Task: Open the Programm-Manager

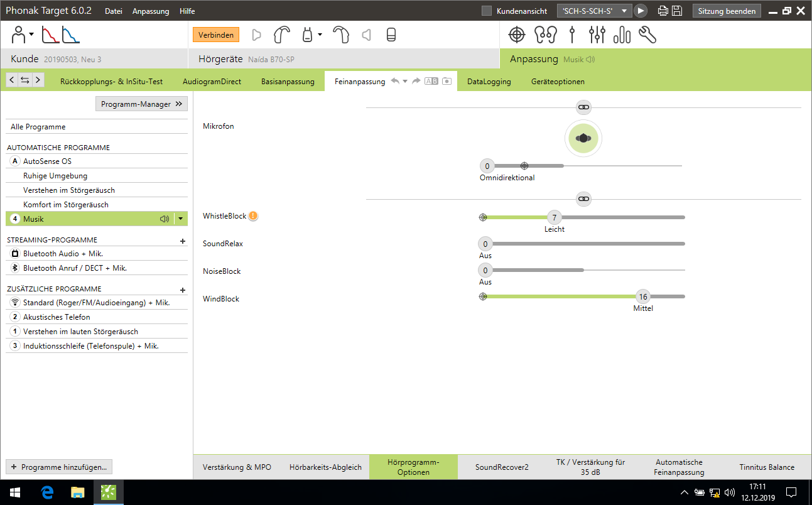Action: pyautogui.click(x=141, y=104)
